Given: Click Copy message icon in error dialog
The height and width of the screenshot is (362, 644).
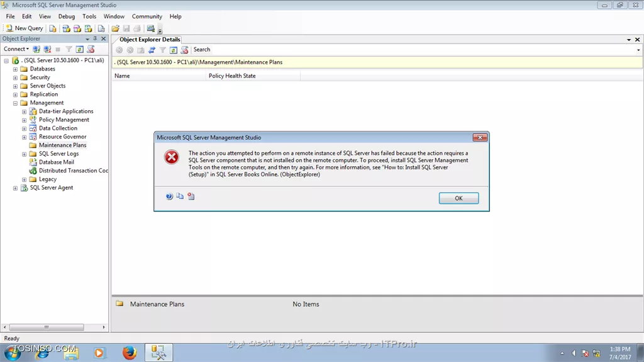Looking at the screenshot, I should (180, 196).
